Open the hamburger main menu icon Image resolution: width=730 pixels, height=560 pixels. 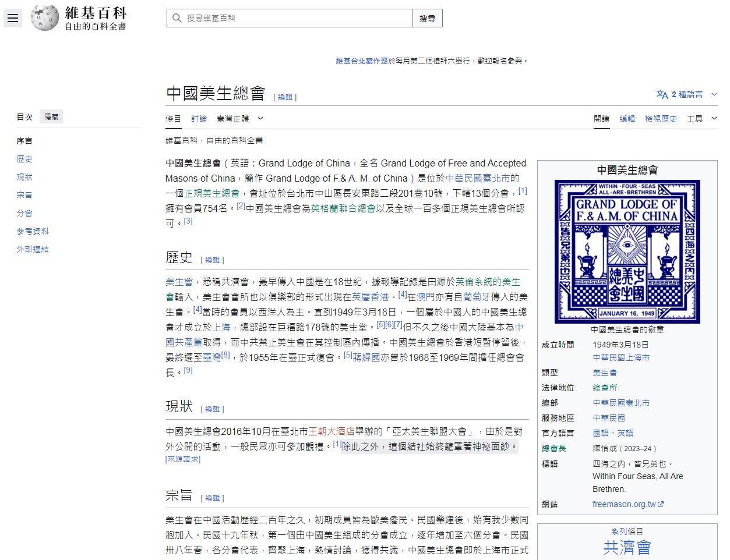pos(13,18)
